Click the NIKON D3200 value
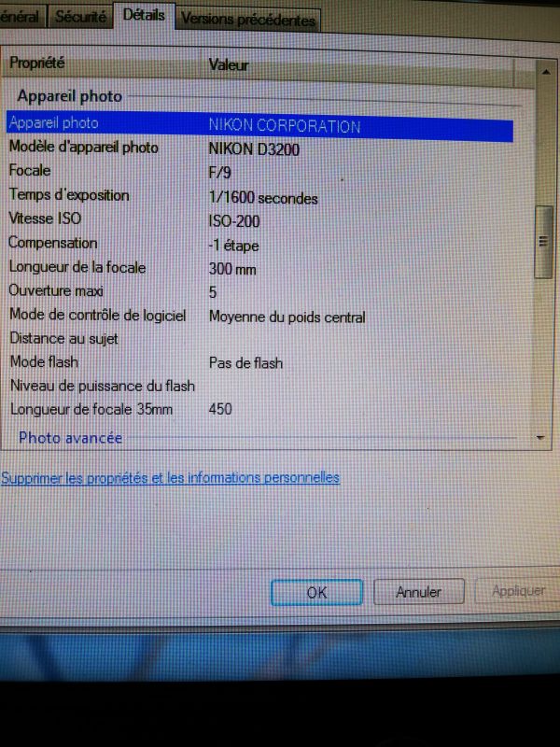Screen dimensions: 560x747 pos(254,149)
